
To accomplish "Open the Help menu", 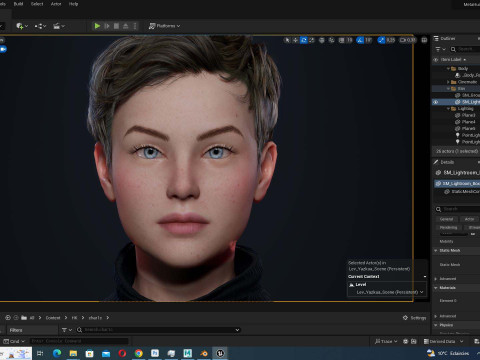I will (x=73, y=4).
